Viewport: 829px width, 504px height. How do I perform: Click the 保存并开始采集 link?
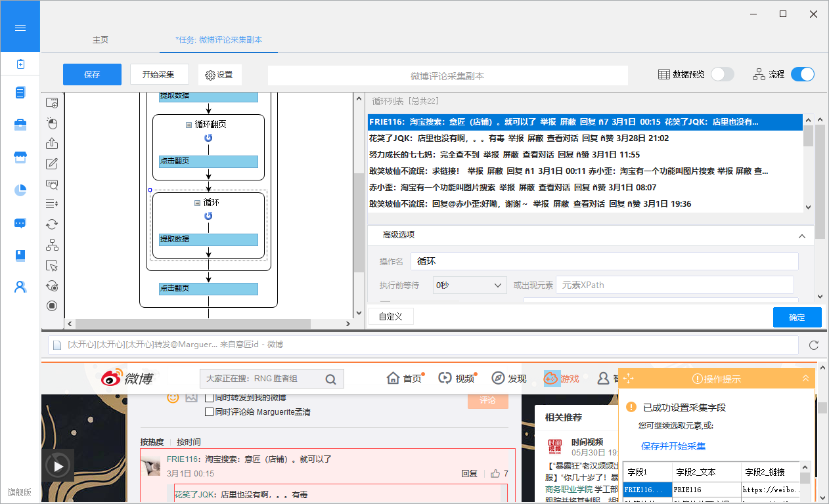click(x=673, y=446)
